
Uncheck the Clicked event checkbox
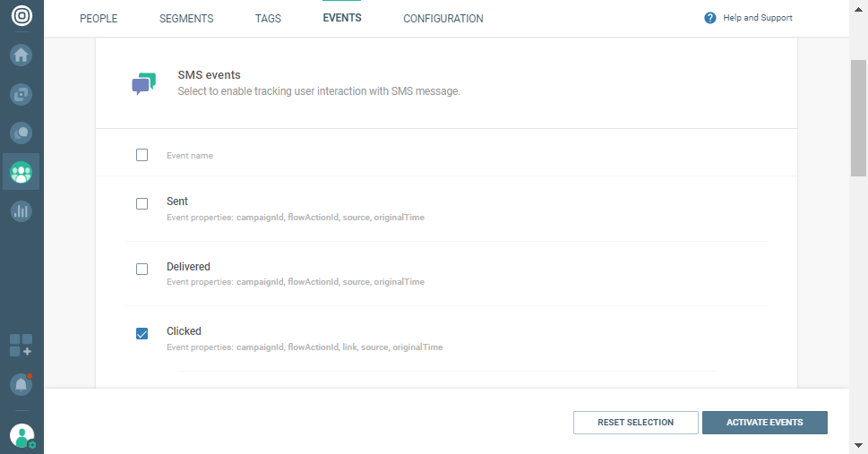142,333
